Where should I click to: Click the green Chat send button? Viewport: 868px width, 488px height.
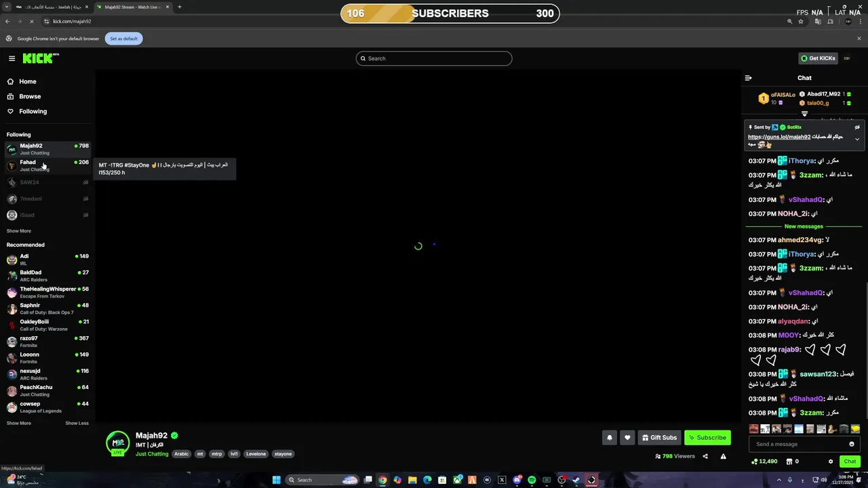850,462
